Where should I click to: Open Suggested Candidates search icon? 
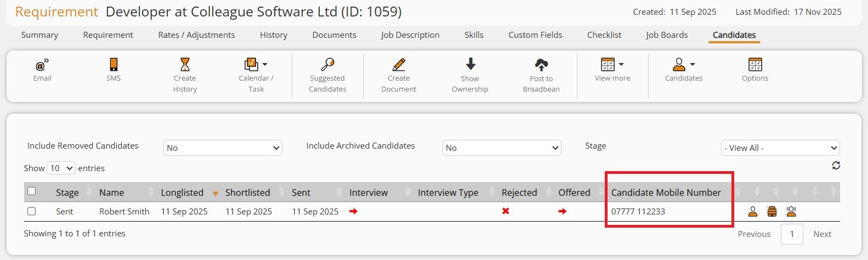327,65
